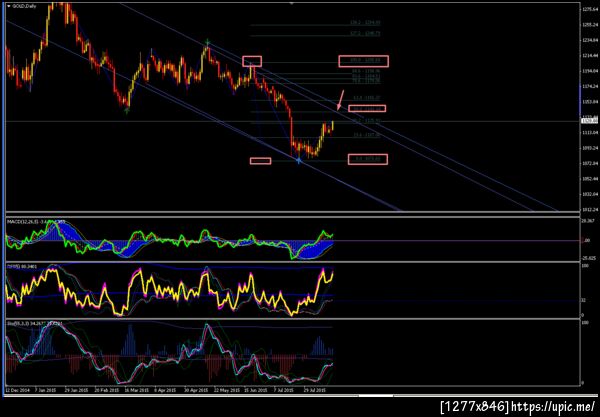600x417 pixels.
Task: Click the RSI panel 32 scale value
Action: click(584, 300)
